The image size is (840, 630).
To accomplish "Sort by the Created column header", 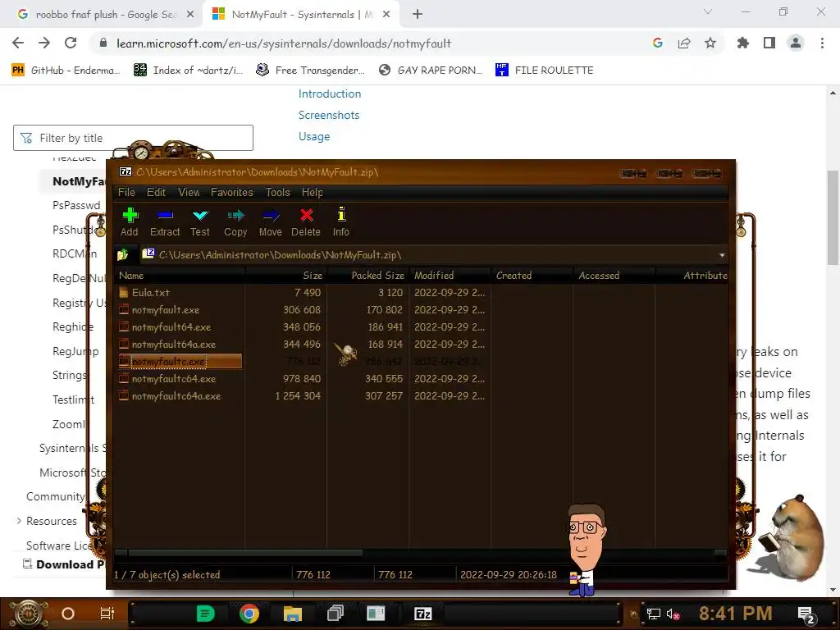I will (x=532, y=276).
